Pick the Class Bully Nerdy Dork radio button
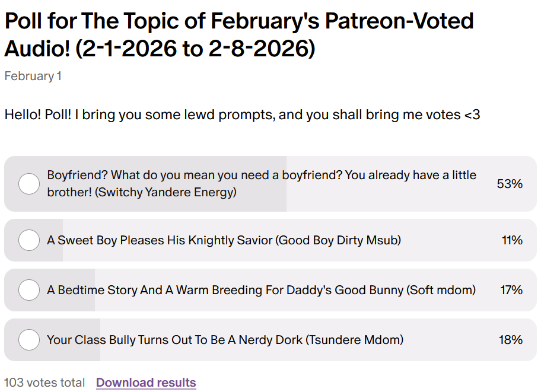This screenshot has height=392, width=541. point(29,340)
